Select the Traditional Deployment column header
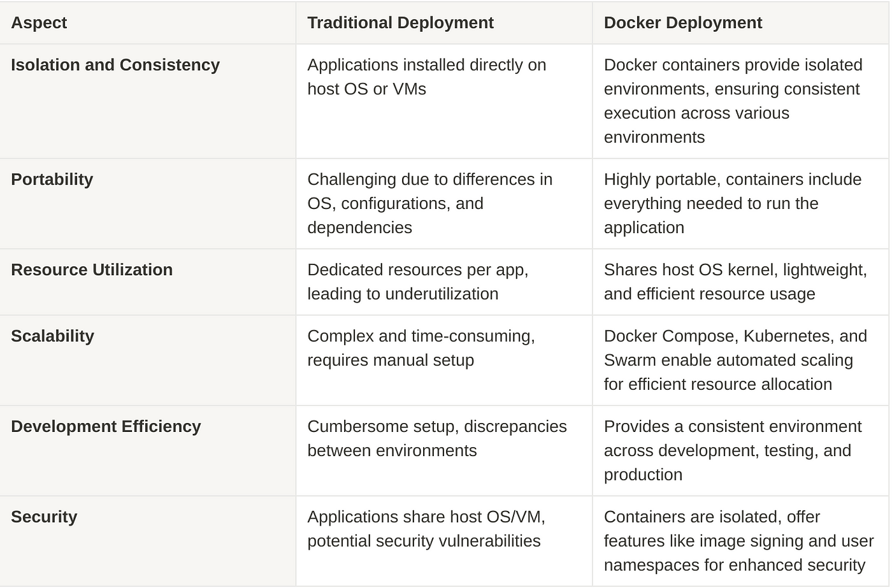Image resolution: width=892 pixels, height=588 pixels. pyautogui.click(x=400, y=23)
